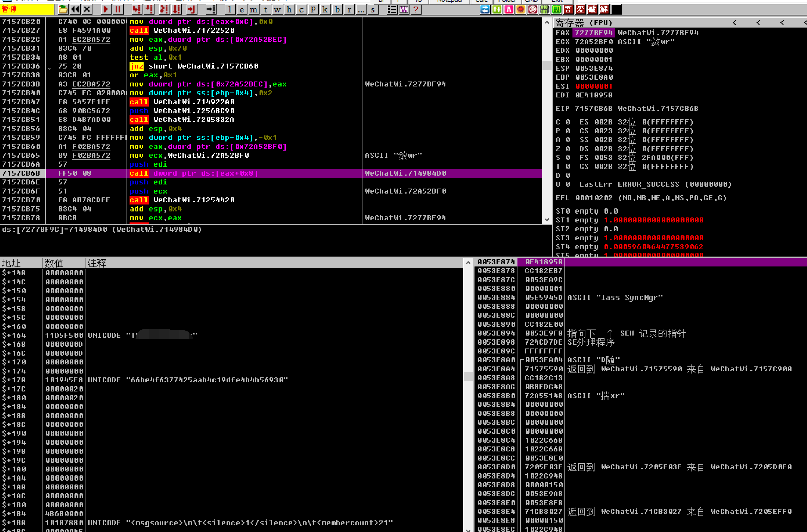Run the program with the red play icon
This screenshot has height=532, width=807.
coord(106,9)
